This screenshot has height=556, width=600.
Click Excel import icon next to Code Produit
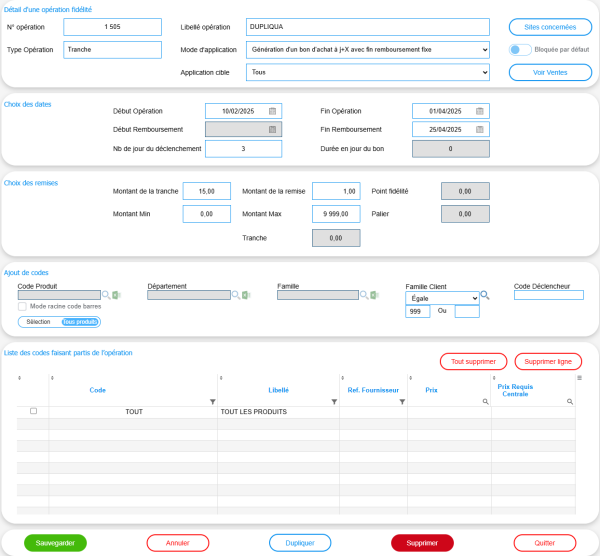click(x=116, y=295)
